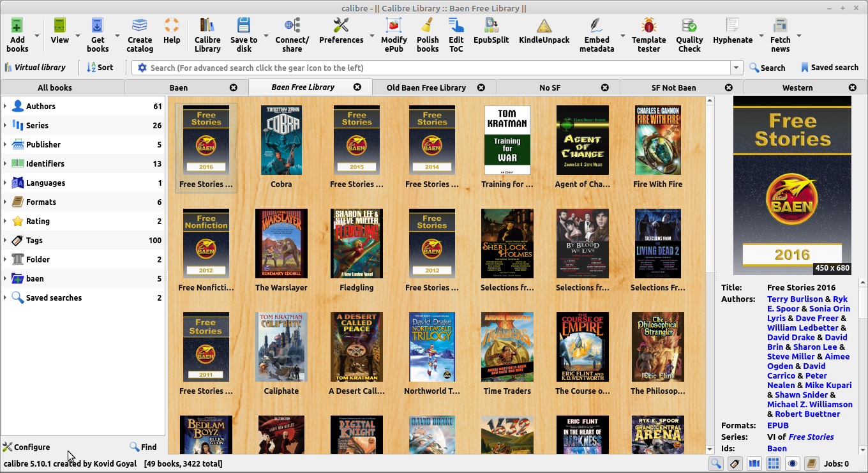
Task: Click the Calibre Library icon
Action: coord(207,26)
